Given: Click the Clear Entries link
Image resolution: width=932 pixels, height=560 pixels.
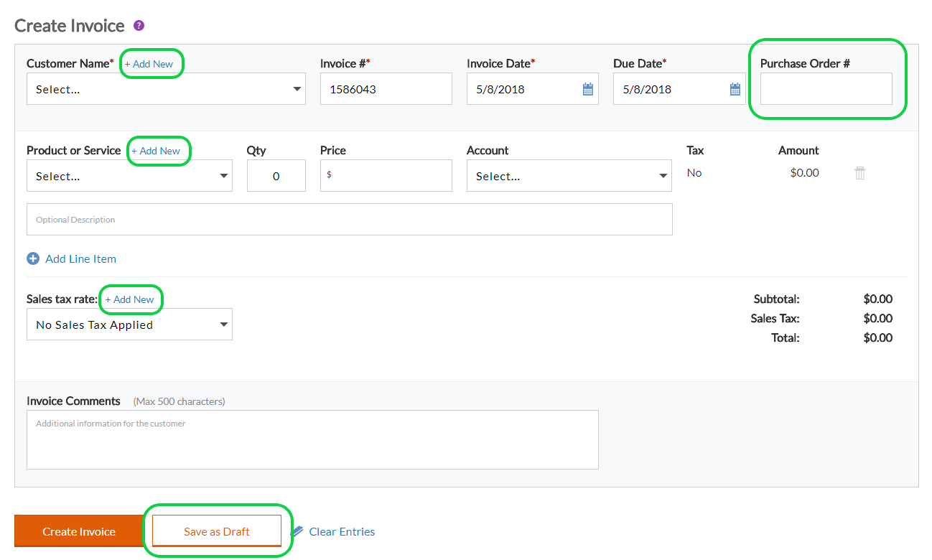Looking at the screenshot, I should [x=342, y=532].
